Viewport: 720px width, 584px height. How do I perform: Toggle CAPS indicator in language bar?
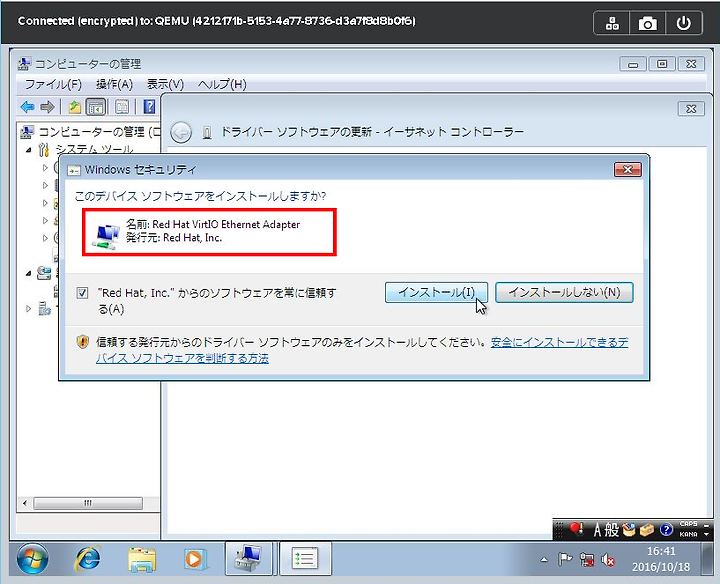pos(688,524)
